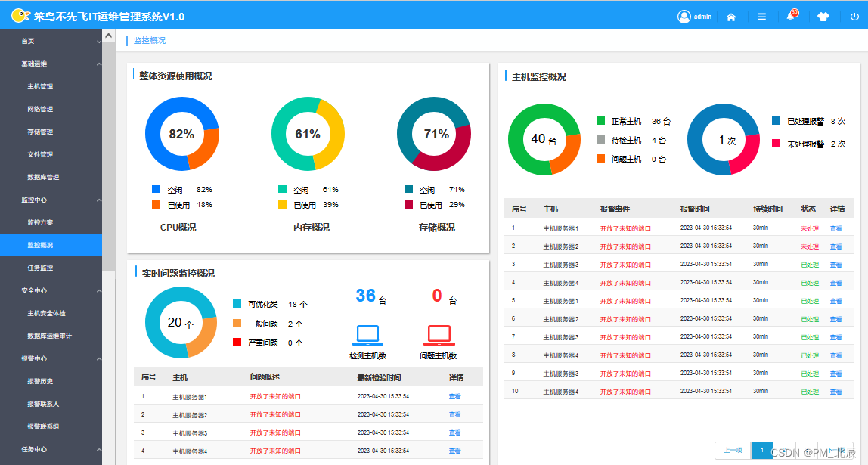This screenshot has height=465, width=868.
Task: Click CPU donut chart showing 82%
Action: (182, 134)
